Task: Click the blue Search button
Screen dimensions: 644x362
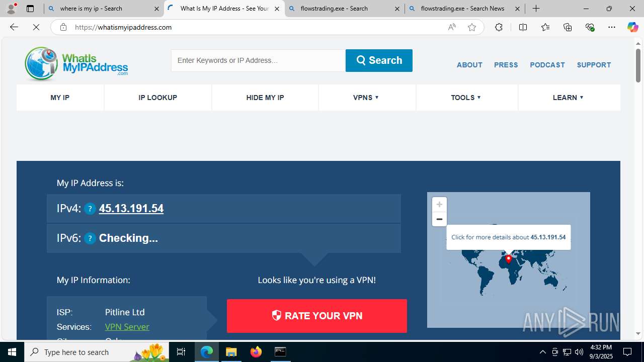Action: coord(379,60)
